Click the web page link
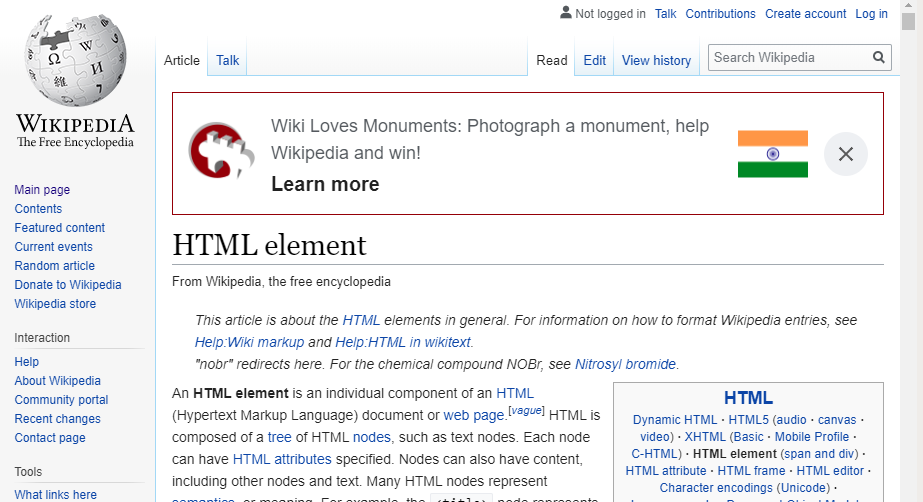The width and height of the screenshot is (923, 502). (473, 415)
